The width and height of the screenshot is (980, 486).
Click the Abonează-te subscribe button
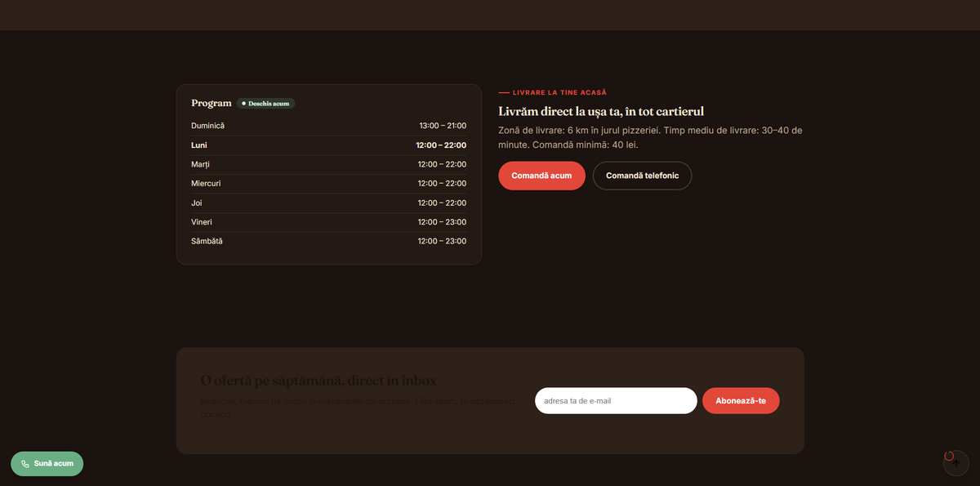click(741, 401)
